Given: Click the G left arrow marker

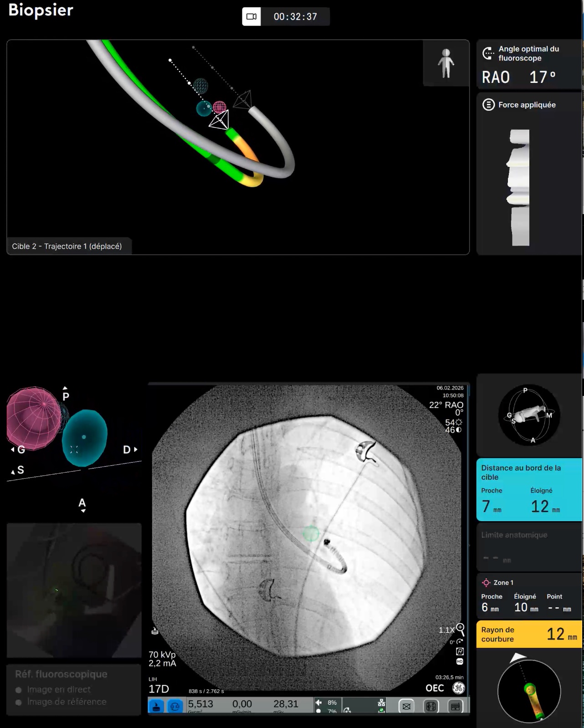Looking at the screenshot, I should [x=18, y=450].
